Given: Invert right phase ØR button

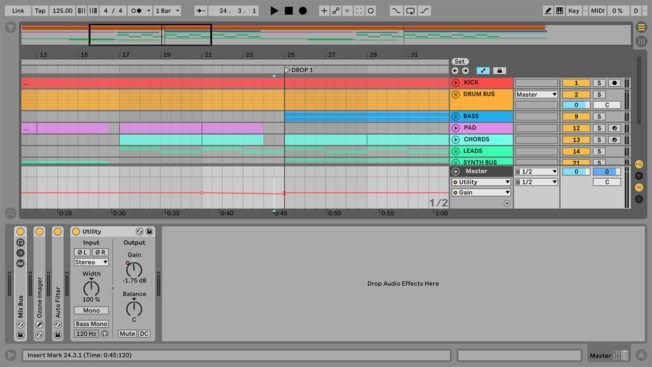Looking at the screenshot, I should pos(100,252).
